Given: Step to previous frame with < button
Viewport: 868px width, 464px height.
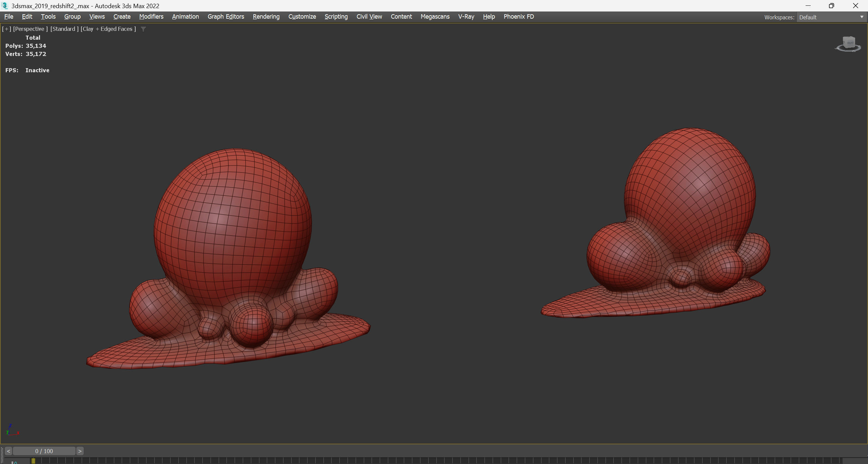Looking at the screenshot, I should coord(8,451).
